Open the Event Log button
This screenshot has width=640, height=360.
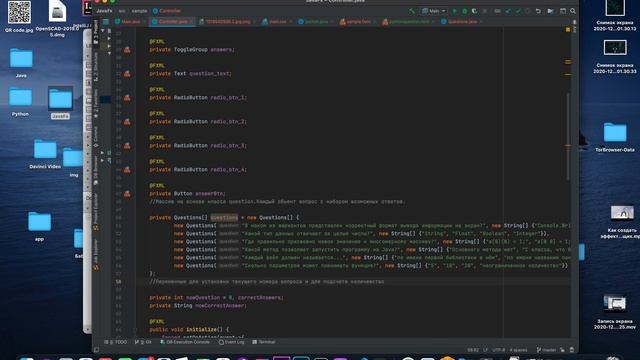coord(231,342)
